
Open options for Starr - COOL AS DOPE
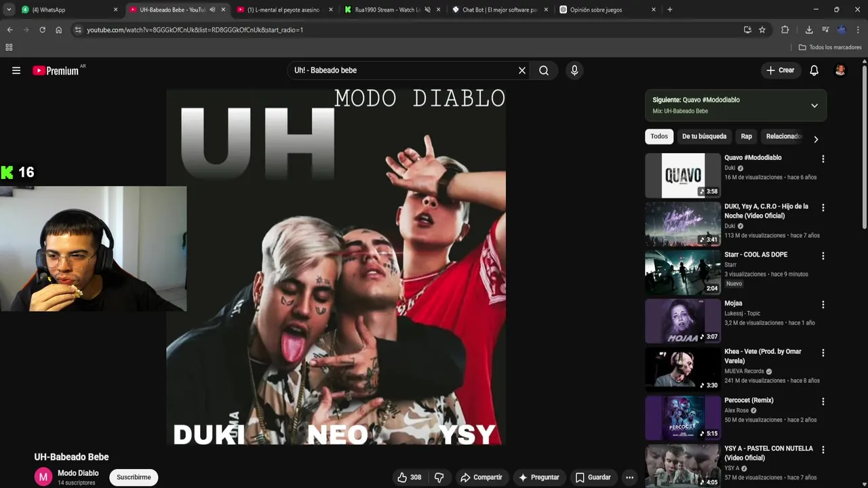pos(823,256)
